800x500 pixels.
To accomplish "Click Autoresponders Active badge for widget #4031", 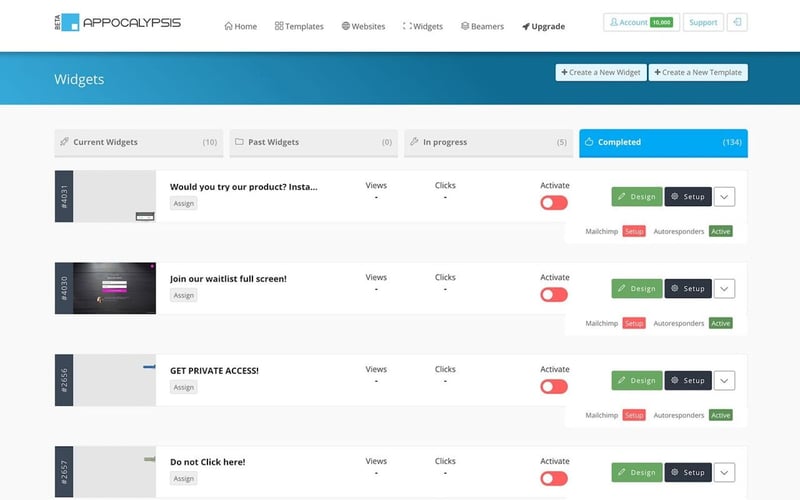I will pos(721,232).
